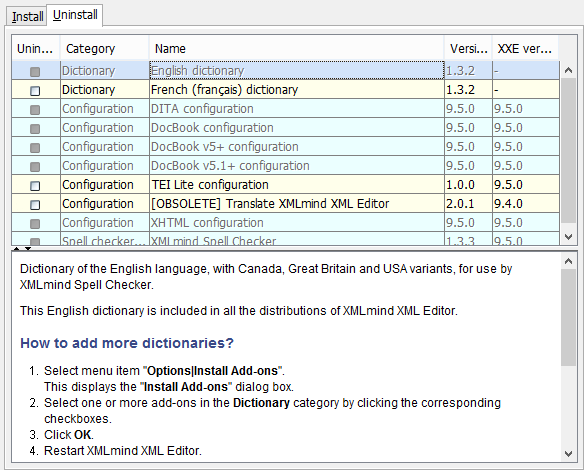Expand the table pane with the split divider down arrow
584x470 pixels.
[x=28, y=248]
